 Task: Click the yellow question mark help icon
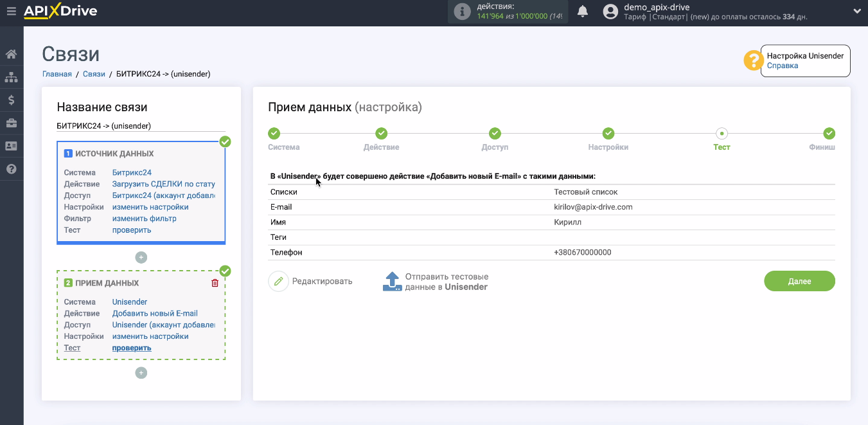pyautogui.click(x=752, y=60)
